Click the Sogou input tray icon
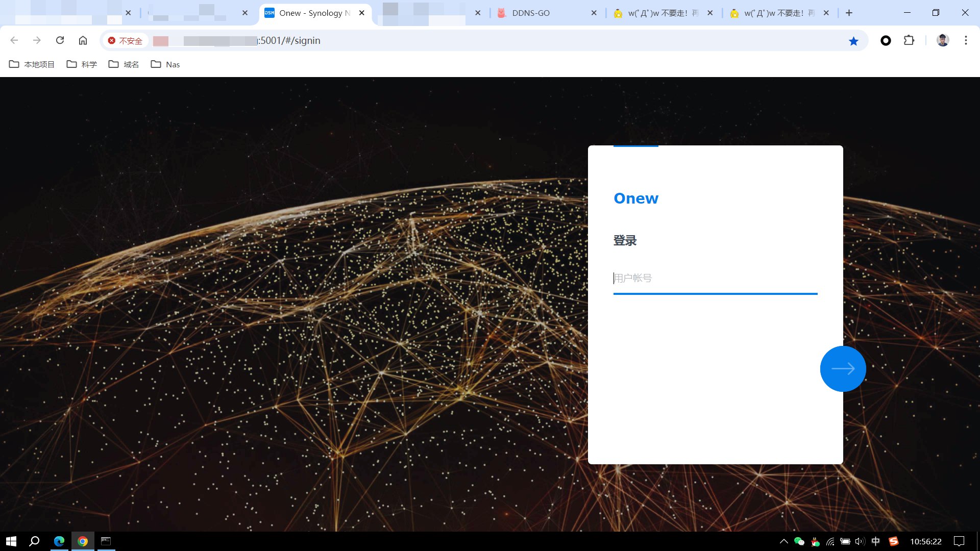The image size is (980, 551). click(x=893, y=541)
